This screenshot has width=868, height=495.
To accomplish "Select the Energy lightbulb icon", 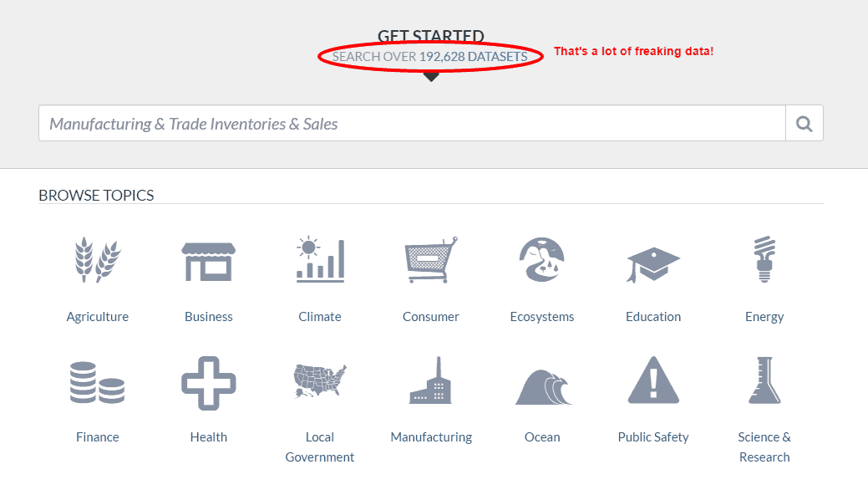I will (764, 259).
